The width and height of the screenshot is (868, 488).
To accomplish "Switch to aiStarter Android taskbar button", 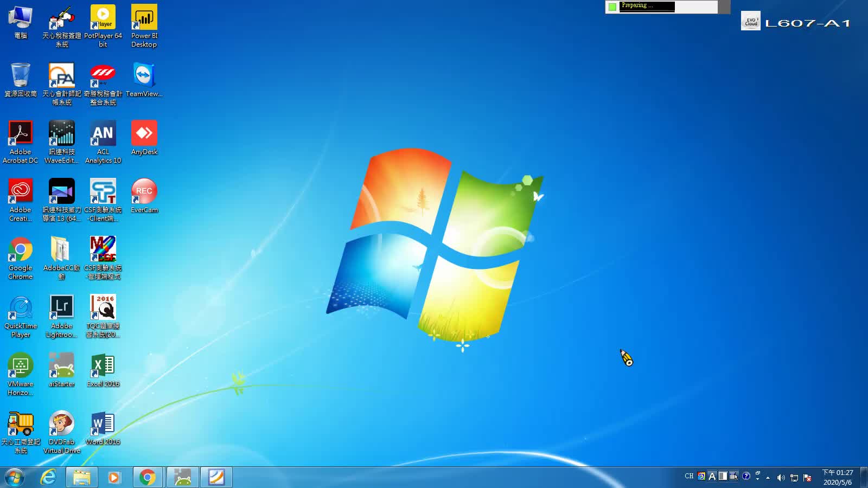I will 183,477.
